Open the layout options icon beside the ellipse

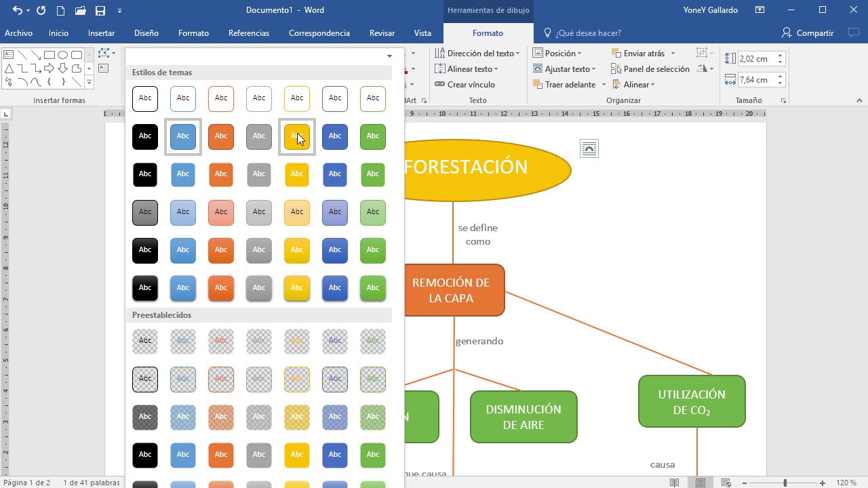(589, 148)
